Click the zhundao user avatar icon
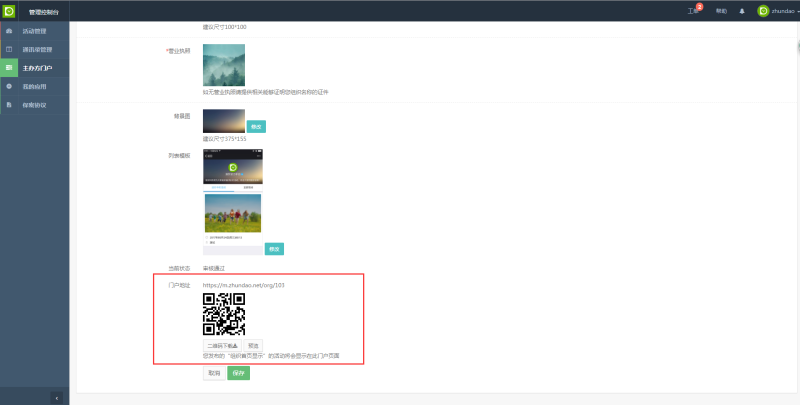800x405 pixels. pyautogui.click(x=763, y=11)
